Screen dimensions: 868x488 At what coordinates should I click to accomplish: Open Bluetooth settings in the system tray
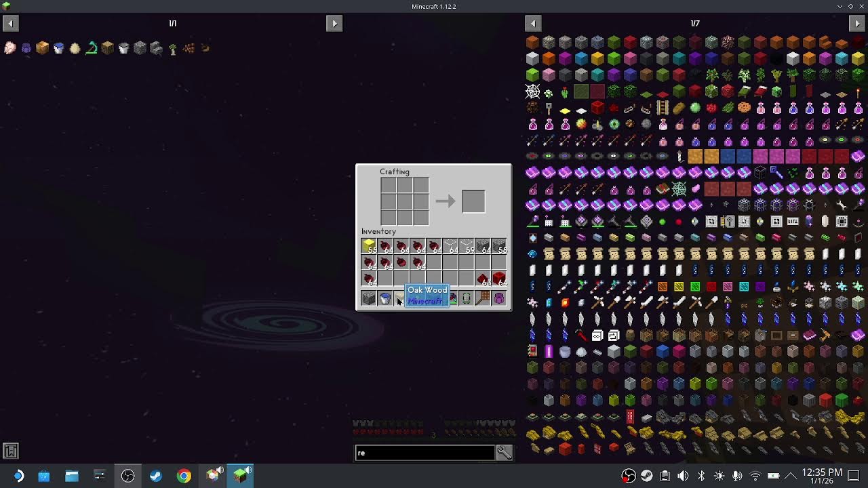click(x=701, y=476)
